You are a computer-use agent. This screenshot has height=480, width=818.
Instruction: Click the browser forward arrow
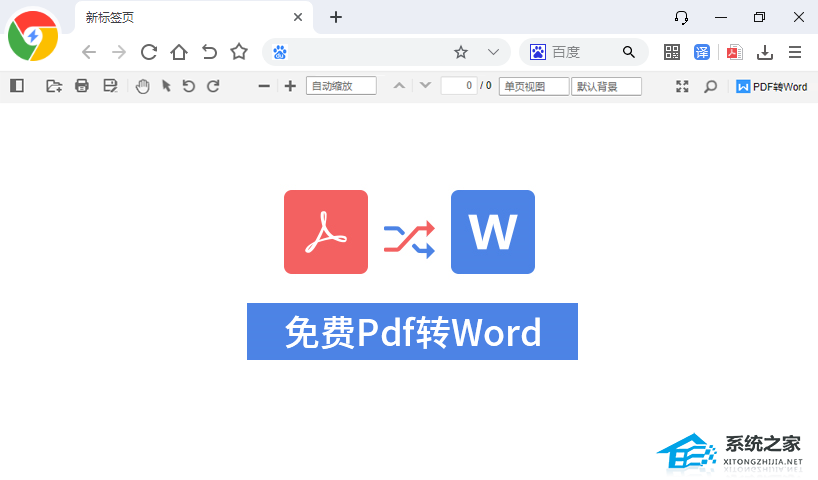tap(119, 52)
